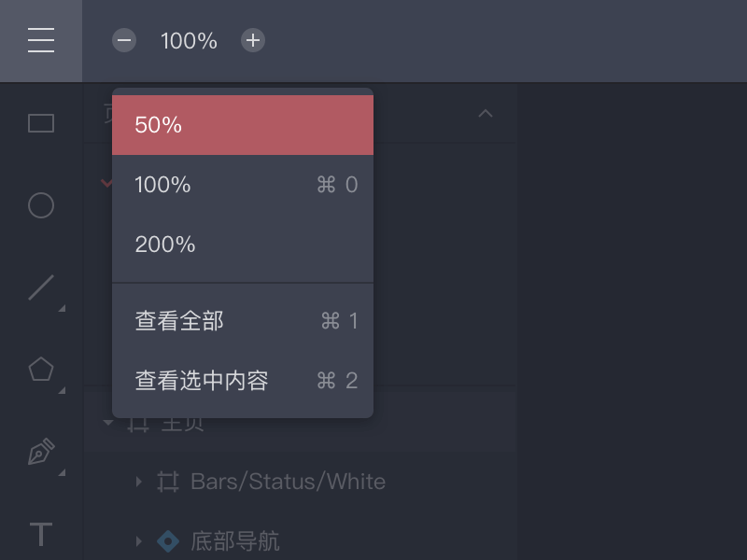Select the Bars/Status/White layer
Image resolution: width=747 pixels, height=560 pixels.
pos(288,482)
